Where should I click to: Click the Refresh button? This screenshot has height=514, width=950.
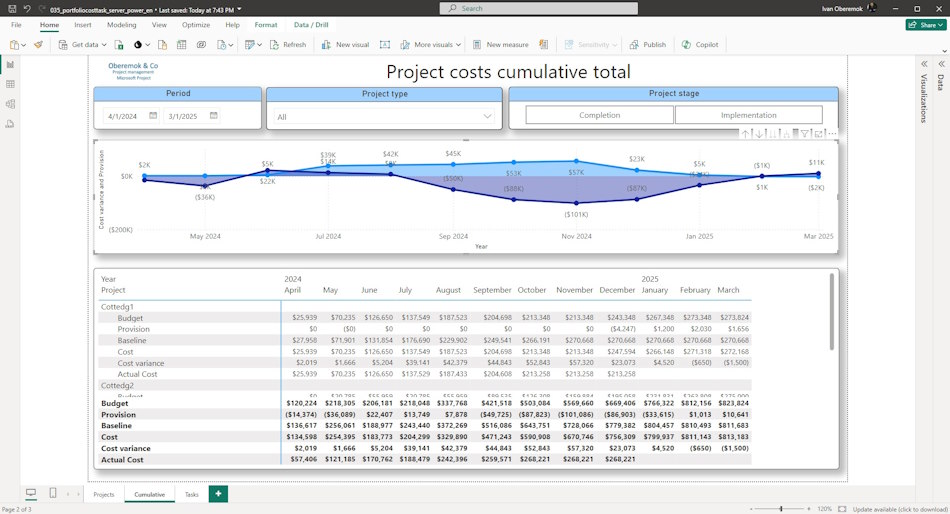(288, 45)
